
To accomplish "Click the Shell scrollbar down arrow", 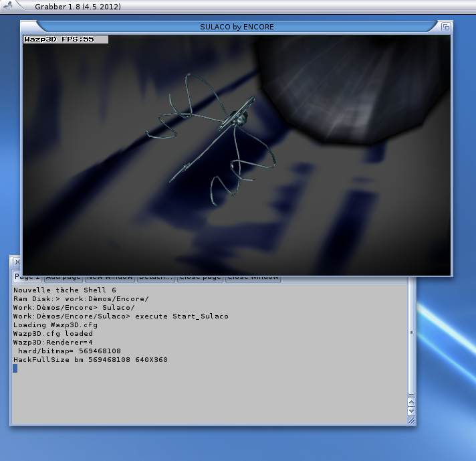I will (411, 411).
